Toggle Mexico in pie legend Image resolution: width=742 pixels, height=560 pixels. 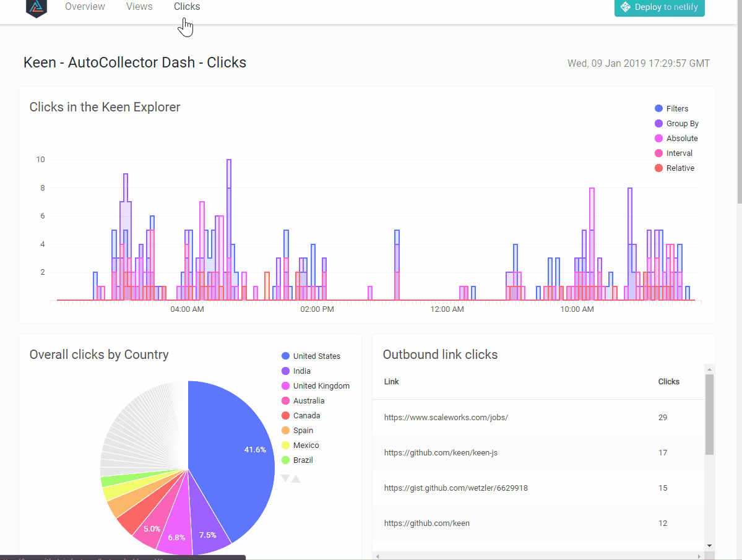tap(300, 445)
